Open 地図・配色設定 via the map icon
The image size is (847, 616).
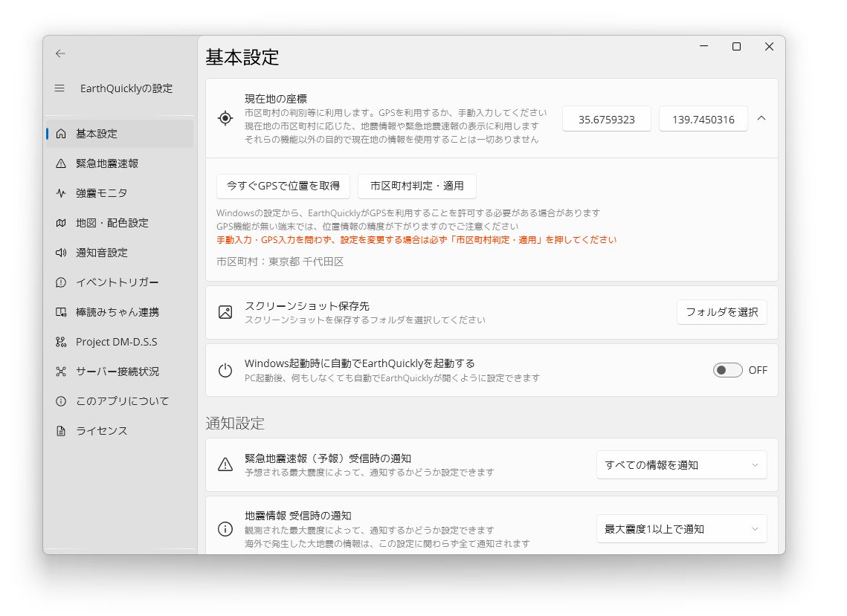point(59,223)
